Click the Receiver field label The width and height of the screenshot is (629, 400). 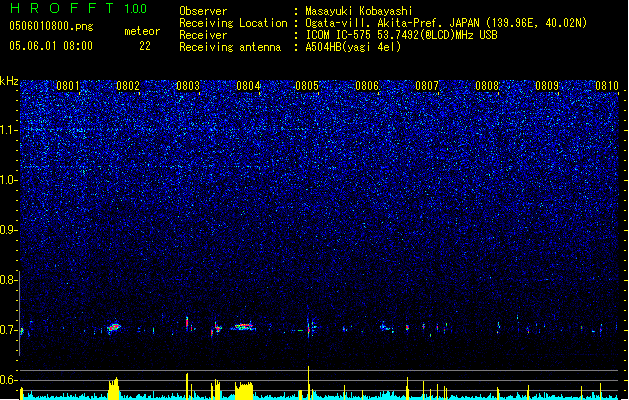pos(203,35)
